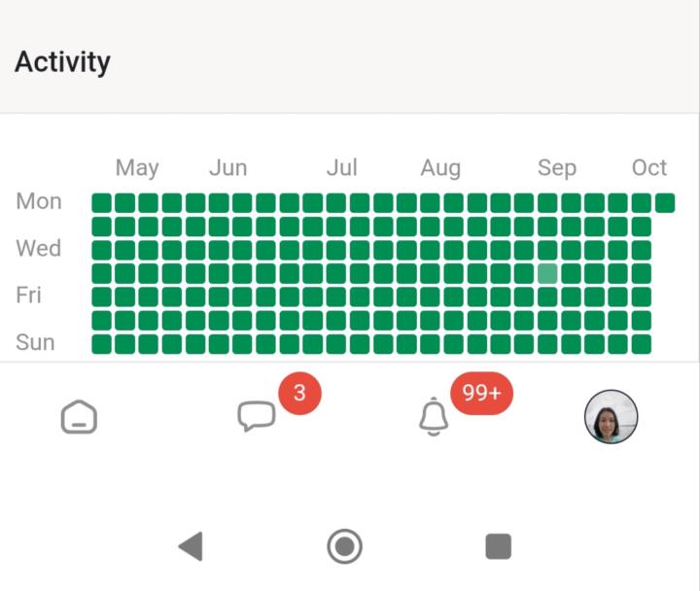Open the home feed tab icon

(x=79, y=417)
